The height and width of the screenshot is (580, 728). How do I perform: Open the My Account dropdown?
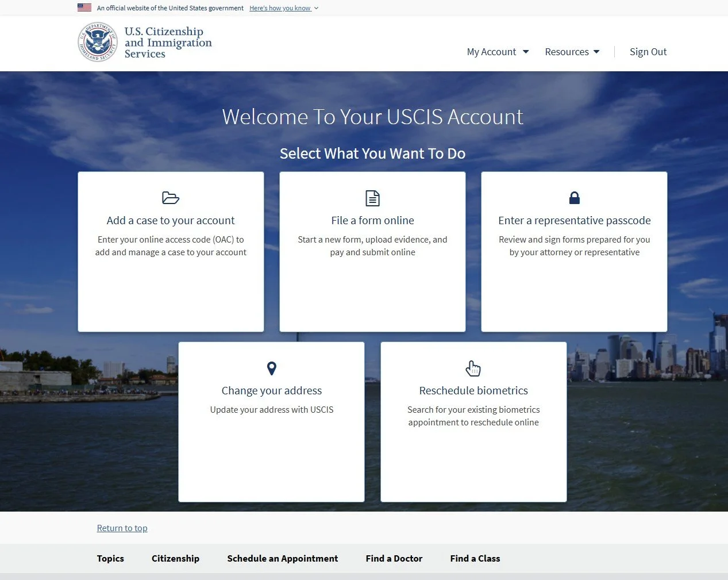pyautogui.click(x=497, y=52)
